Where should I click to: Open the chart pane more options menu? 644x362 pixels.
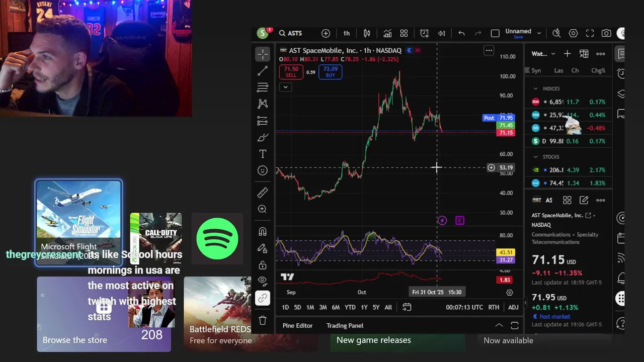[x=489, y=50]
